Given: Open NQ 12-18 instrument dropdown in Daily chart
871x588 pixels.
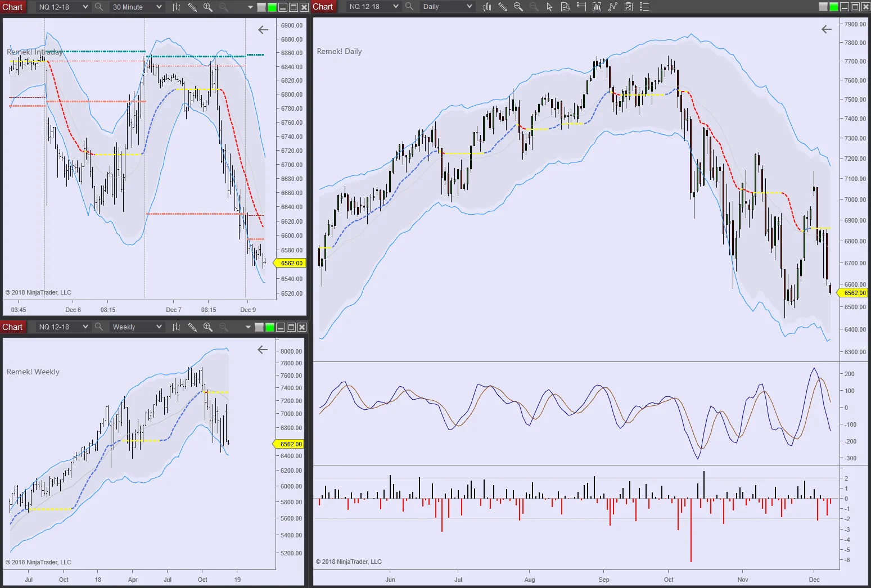Looking at the screenshot, I should pyautogui.click(x=373, y=7).
